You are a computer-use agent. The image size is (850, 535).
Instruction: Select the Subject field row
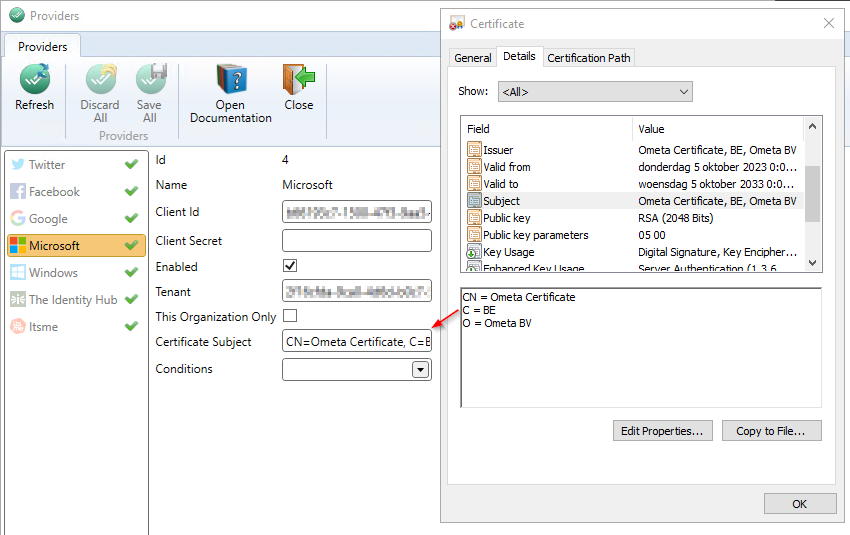(634, 201)
